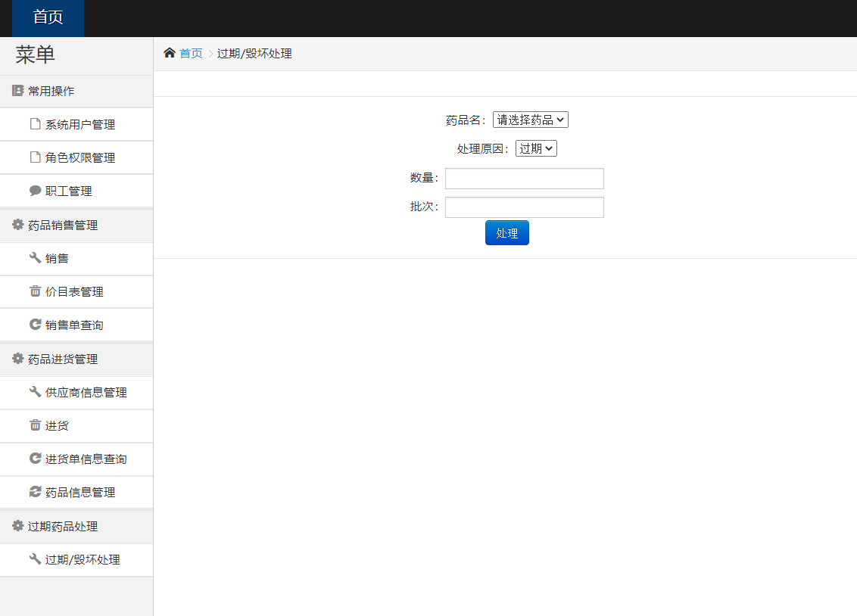857x616 pixels.
Task: Open the 处理原因 reason dropdown
Action: click(536, 148)
